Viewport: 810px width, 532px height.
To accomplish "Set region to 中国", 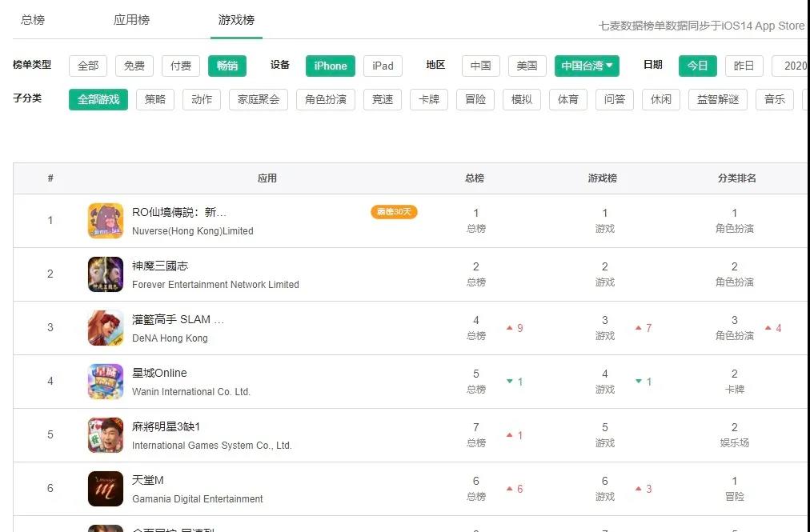I will point(480,66).
